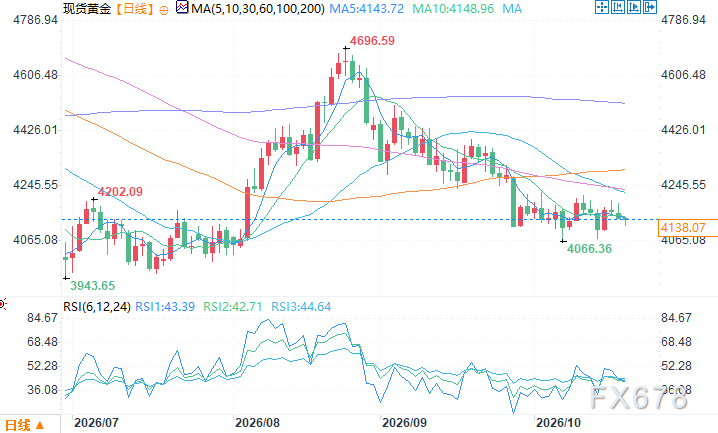
Task: Click the 【日线】 period label in header
Action: (135, 8)
